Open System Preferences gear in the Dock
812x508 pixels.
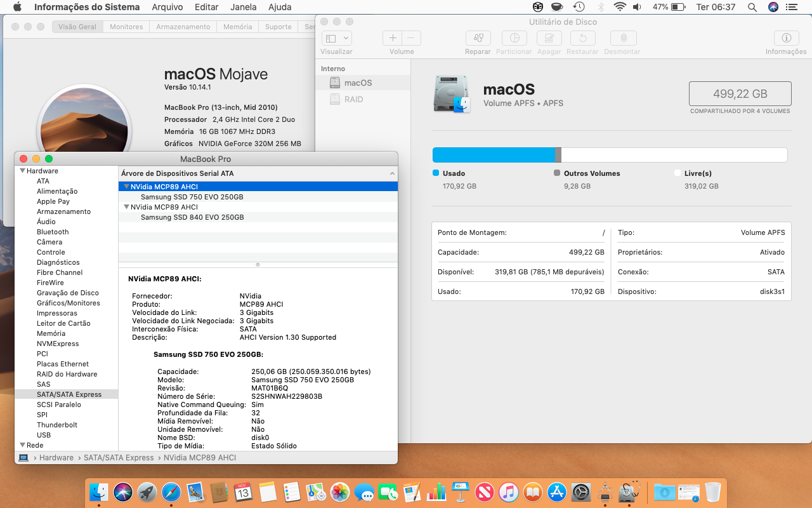[x=581, y=491]
